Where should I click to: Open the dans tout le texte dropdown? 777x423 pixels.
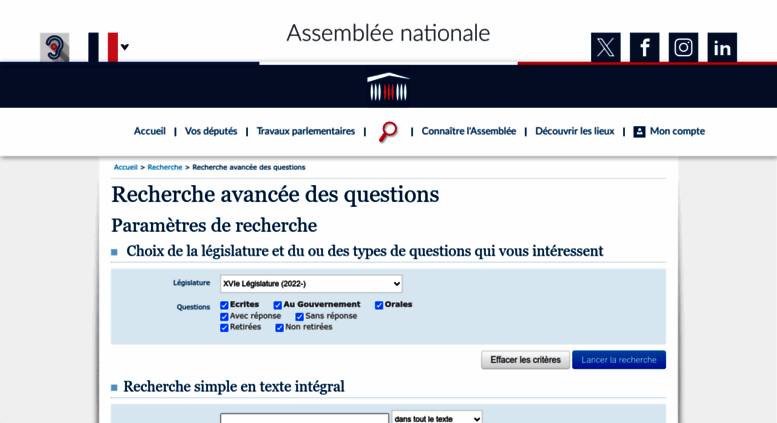437,419
